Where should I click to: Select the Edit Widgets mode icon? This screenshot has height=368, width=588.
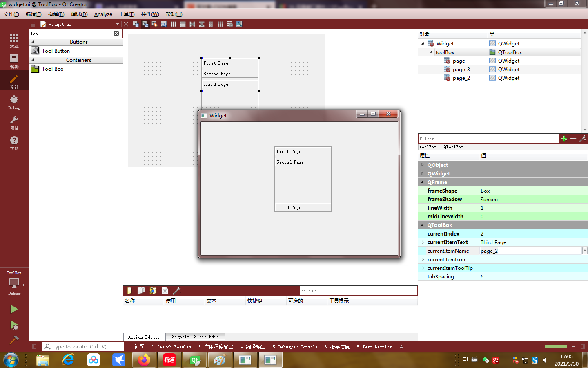135,24
